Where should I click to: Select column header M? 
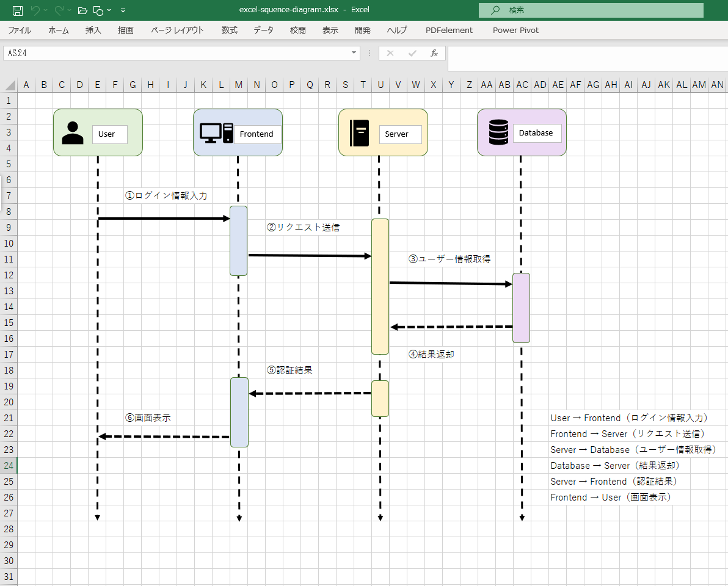(239, 85)
